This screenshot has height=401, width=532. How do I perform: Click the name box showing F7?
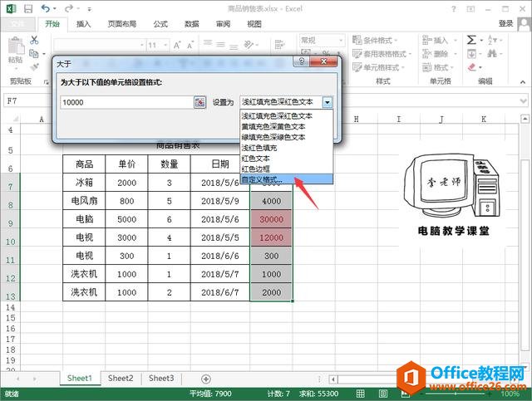[x=27, y=101]
